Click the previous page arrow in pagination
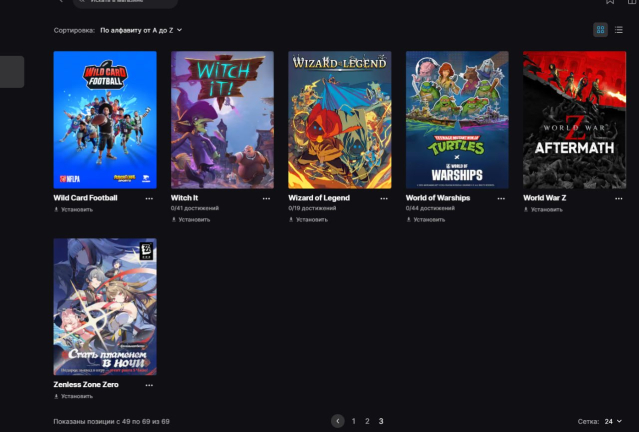The image size is (639, 432). pyautogui.click(x=338, y=422)
